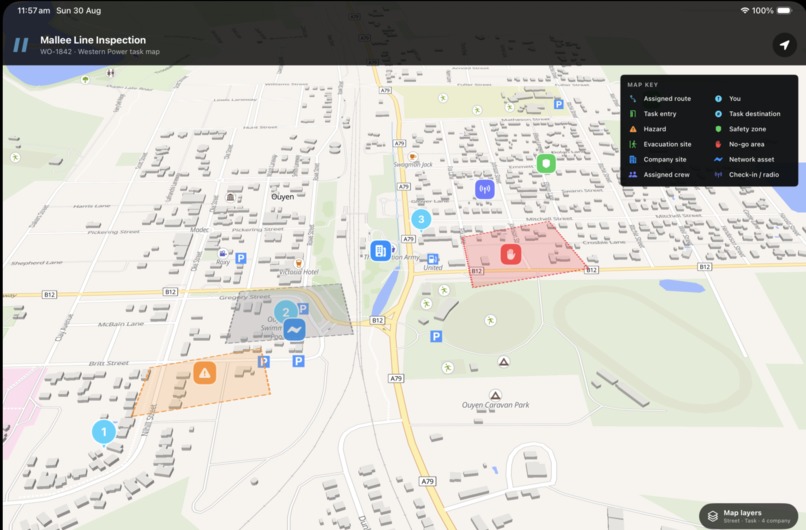Viewport: 806px width, 530px height.
Task: Tap the battery indicator icon
Action: tap(784, 10)
